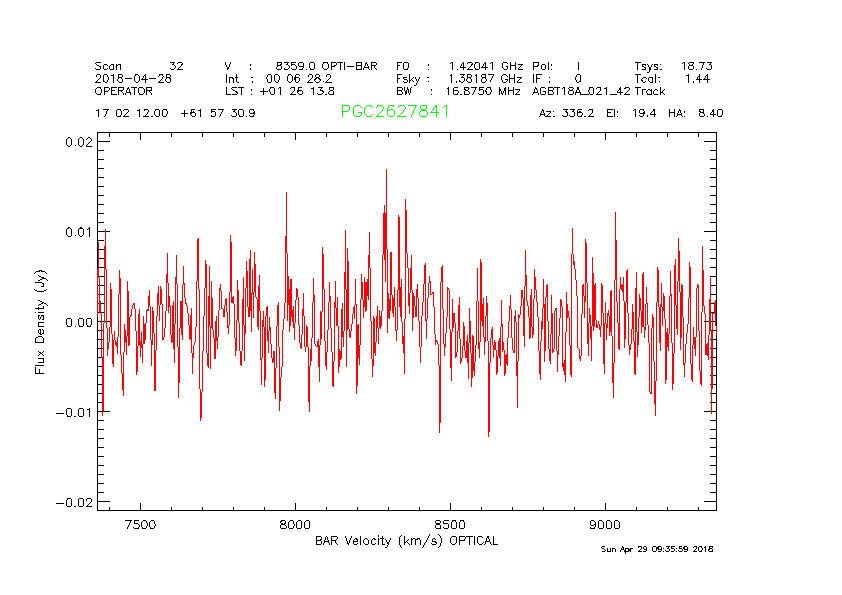Click the F0 1.42041 GHz frequency
Image resolution: width=842 pixels, height=595 pixels.
tap(459, 65)
